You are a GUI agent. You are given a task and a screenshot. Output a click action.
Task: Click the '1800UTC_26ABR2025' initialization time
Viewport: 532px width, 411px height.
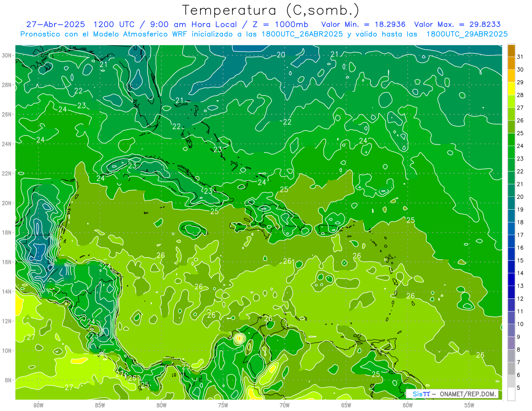(x=302, y=34)
